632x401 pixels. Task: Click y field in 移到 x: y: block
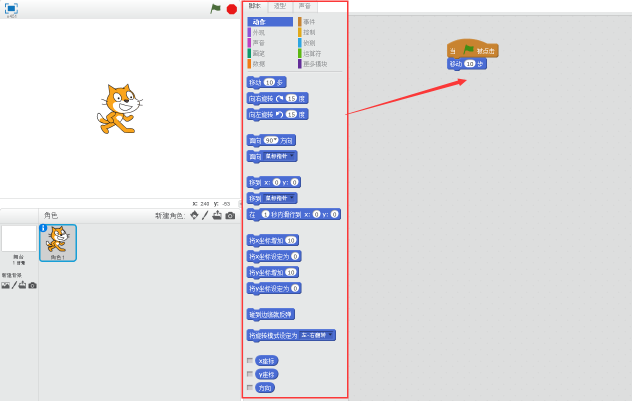[x=295, y=182]
